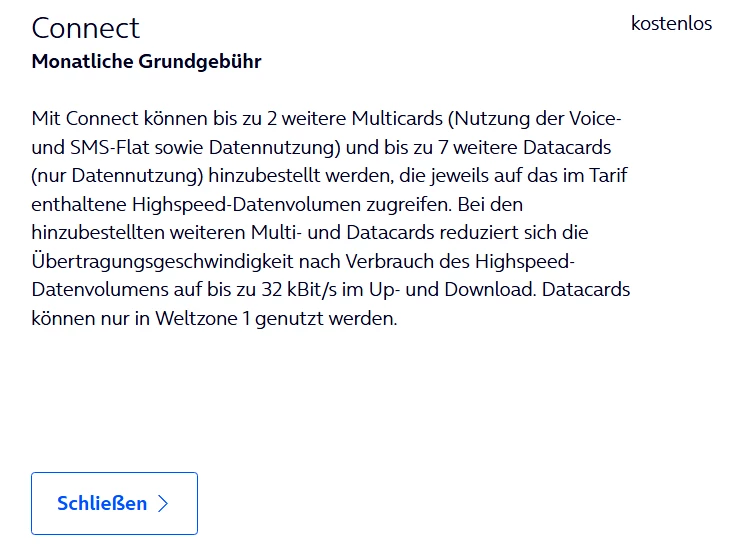Click the word hinzubestellten in line five
The height and width of the screenshot is (552, 734).
point(98,233)
